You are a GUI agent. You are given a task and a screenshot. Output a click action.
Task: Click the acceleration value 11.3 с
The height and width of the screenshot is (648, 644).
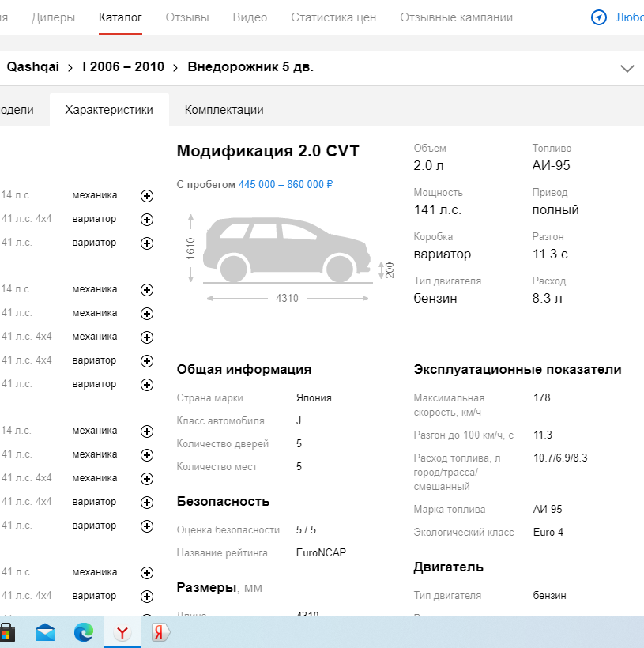[550, 254]
